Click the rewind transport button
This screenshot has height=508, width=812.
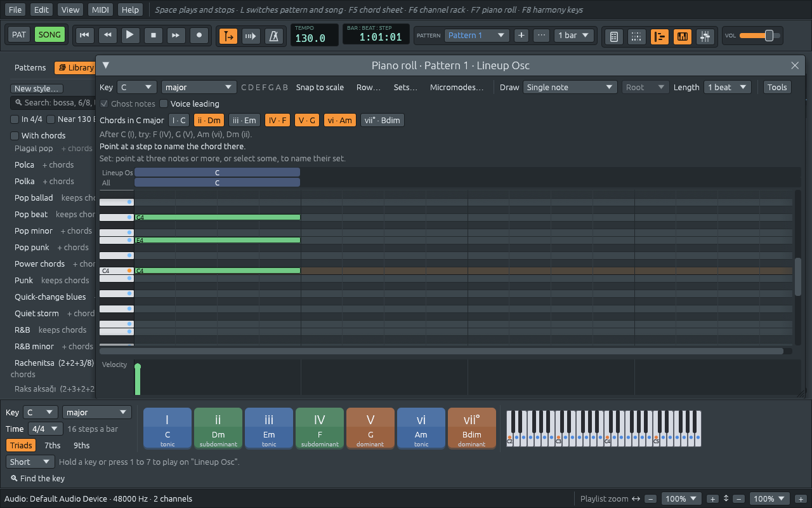tap(107, 35)
